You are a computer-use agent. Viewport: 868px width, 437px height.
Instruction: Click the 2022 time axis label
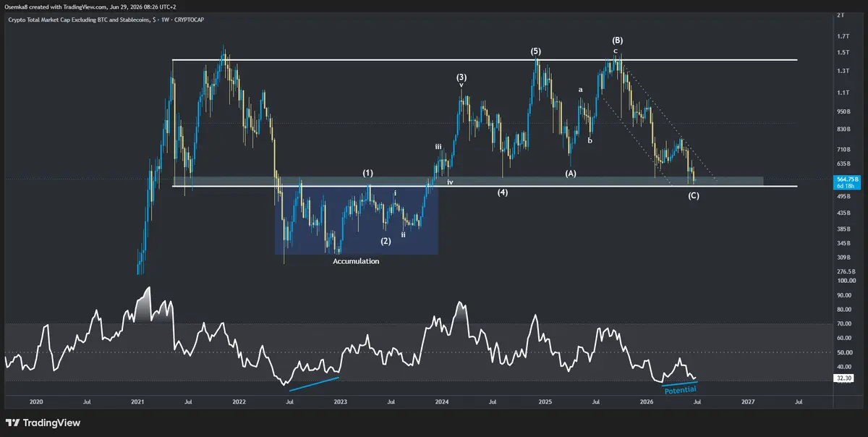(239, 401)
